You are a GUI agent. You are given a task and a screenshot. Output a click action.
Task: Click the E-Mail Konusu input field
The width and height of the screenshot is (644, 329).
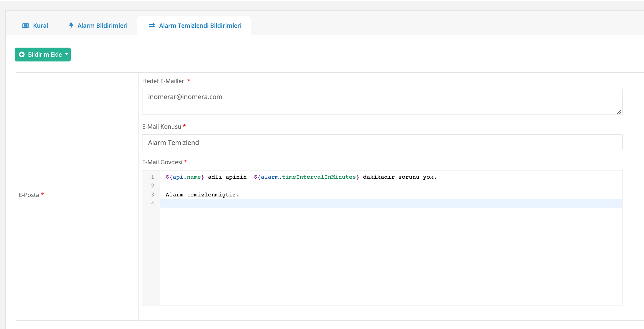pos(382,143)
